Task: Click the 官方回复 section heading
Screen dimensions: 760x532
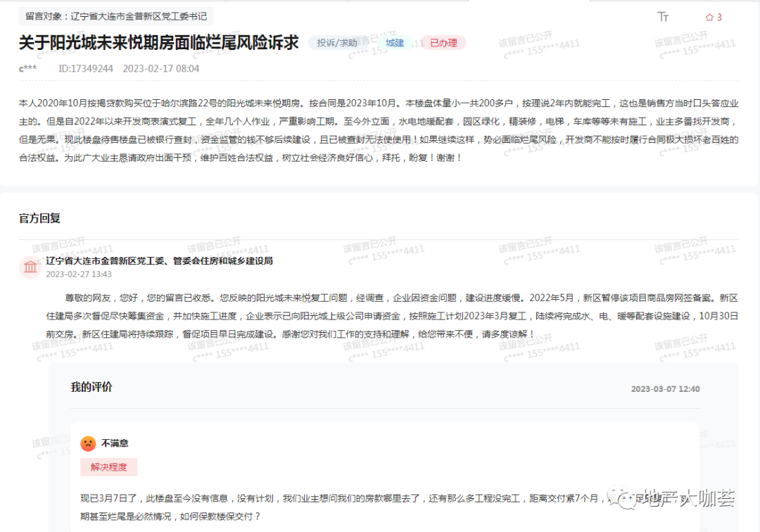Action: point(39,219)
